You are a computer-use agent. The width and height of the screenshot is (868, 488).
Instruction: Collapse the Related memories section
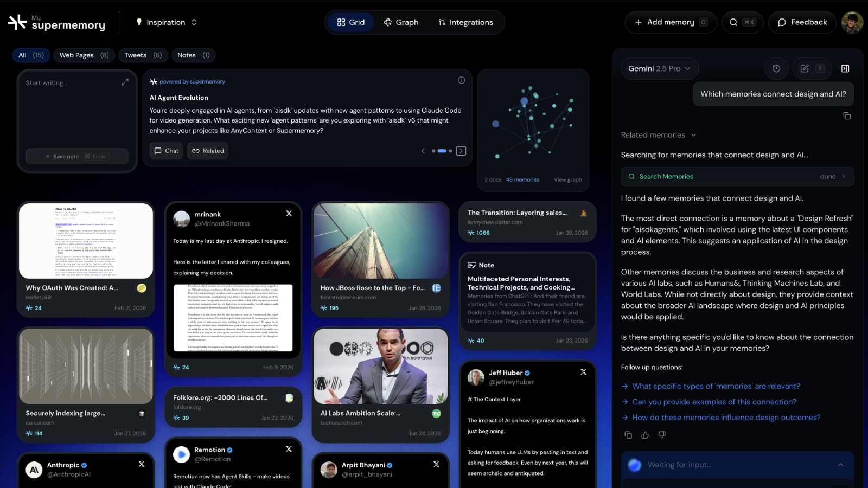click(x=659, y=135)
